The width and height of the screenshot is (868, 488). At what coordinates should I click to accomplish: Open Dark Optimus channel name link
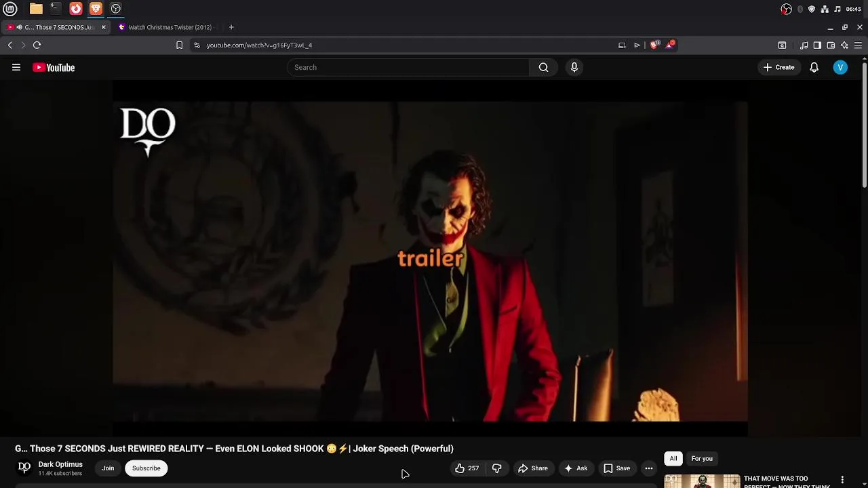(60, 464)
